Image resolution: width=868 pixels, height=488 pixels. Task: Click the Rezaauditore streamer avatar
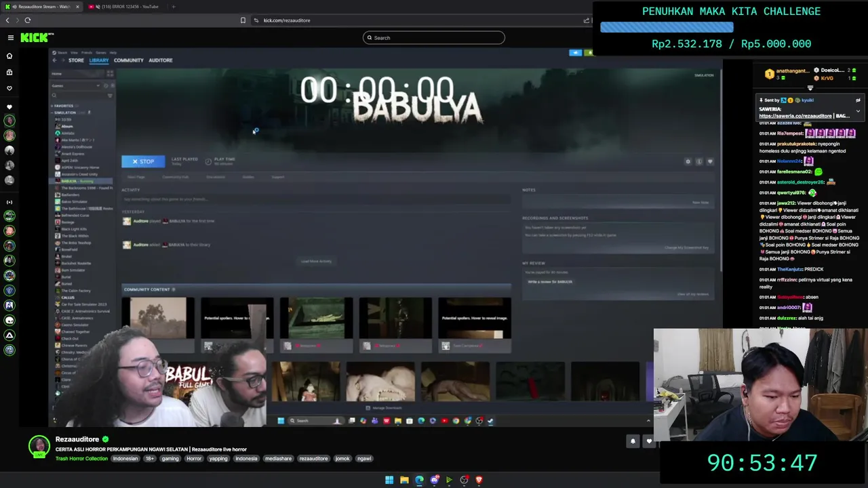pyautogui.click(x=39, y=445)
